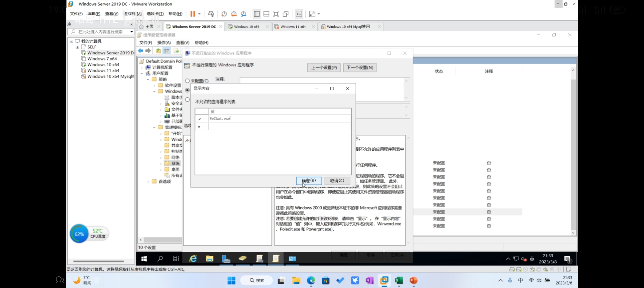Switch to Windows 11 x64 tab
This screenshot has width=644, height=288.
(293, 27)
